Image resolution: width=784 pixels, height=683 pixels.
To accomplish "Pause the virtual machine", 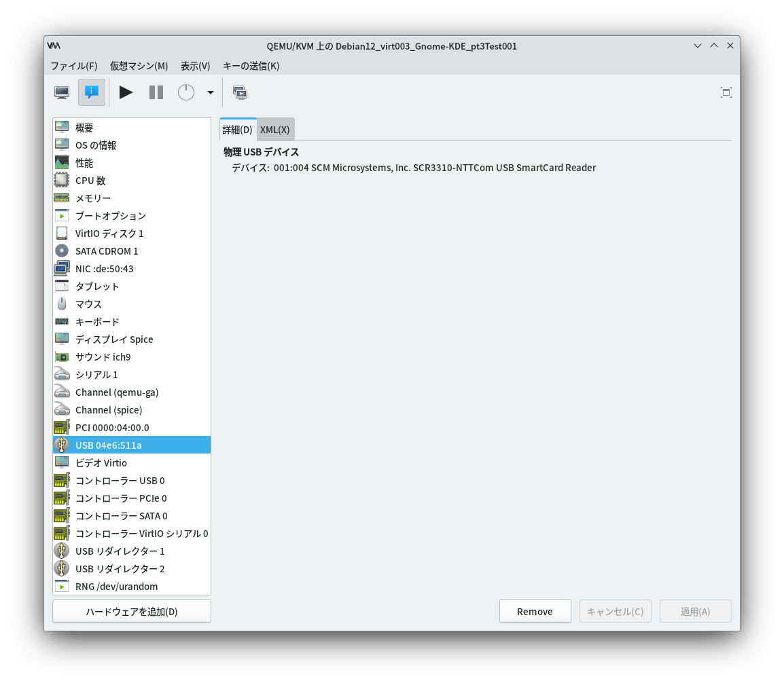I will [x=156, y=92].
